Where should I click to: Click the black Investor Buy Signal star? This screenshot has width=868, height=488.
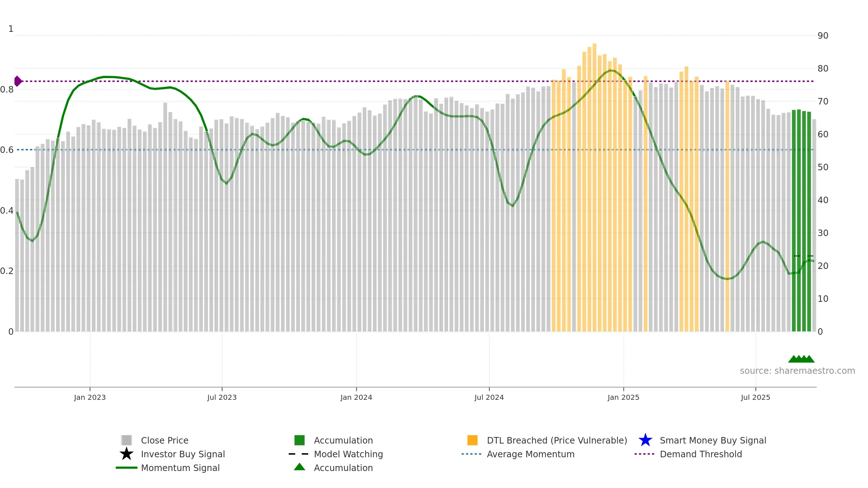click(126, 454)
